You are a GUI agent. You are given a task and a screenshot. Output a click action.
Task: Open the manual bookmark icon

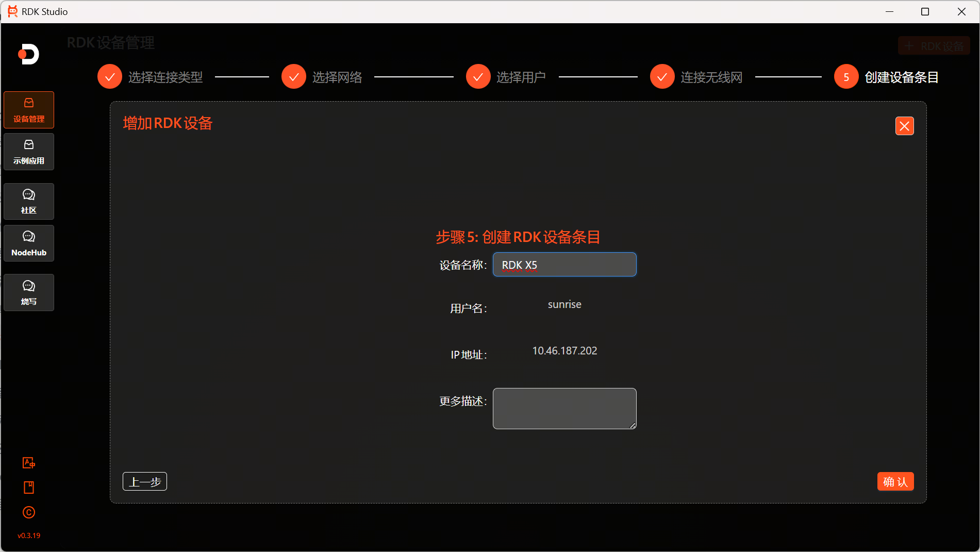(x=29, y=487)
